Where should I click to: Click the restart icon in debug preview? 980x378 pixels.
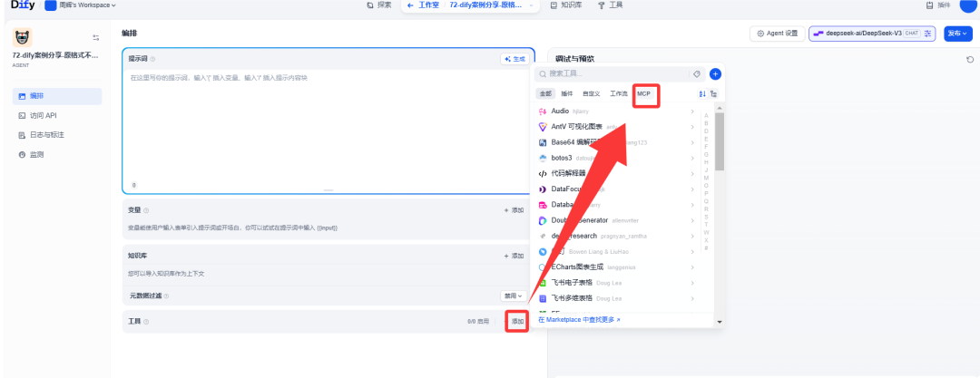pyautogui.click(x=969, y=59)
